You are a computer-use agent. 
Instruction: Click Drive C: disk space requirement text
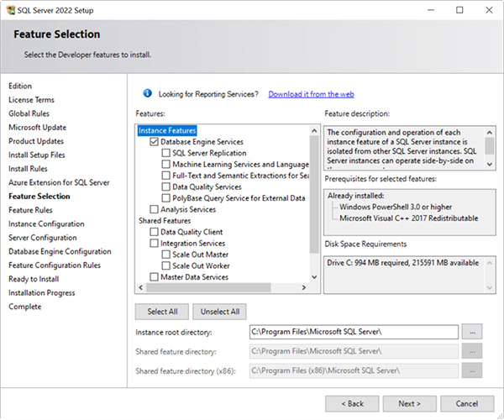point(403,263)
